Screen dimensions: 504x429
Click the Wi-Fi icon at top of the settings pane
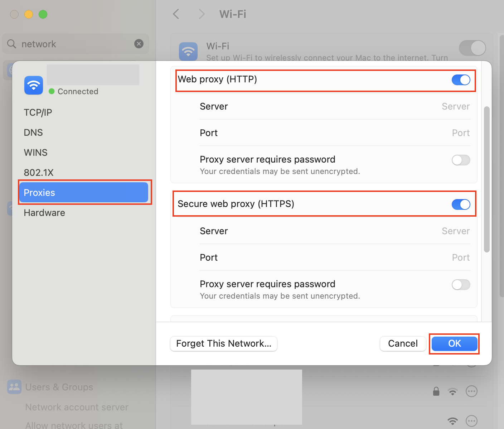(188, 51)
